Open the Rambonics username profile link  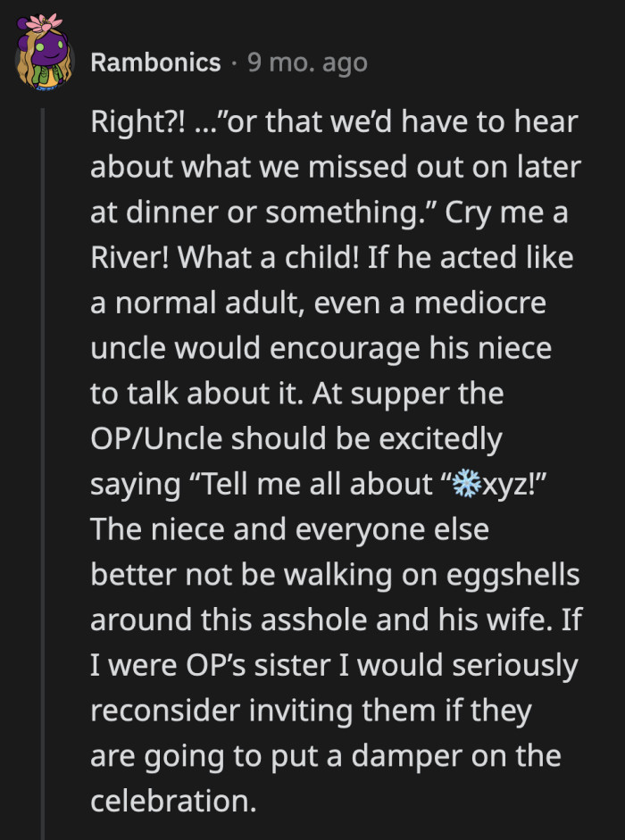pos(156,62)
